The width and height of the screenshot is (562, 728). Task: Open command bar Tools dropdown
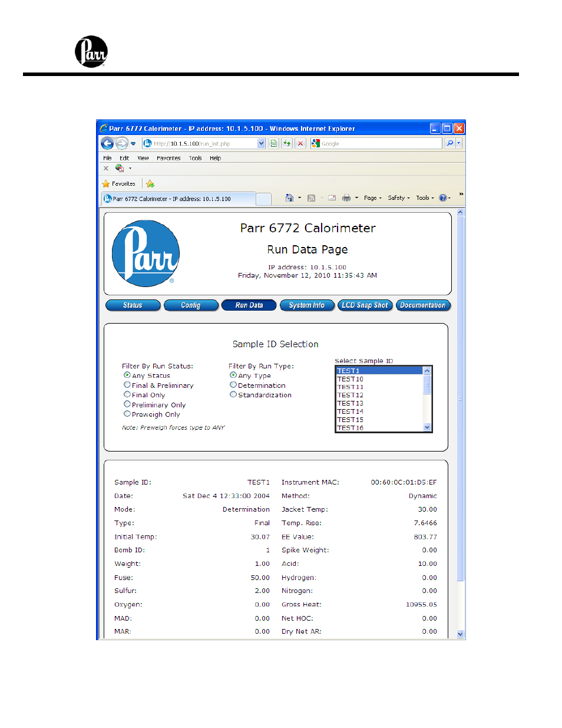tap(425, 198)
